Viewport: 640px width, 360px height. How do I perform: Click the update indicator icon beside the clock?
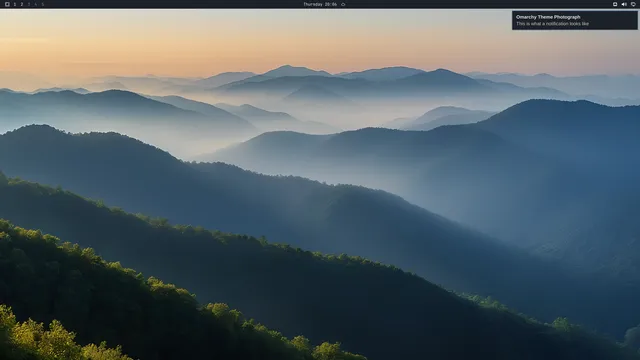click(343, 4)
